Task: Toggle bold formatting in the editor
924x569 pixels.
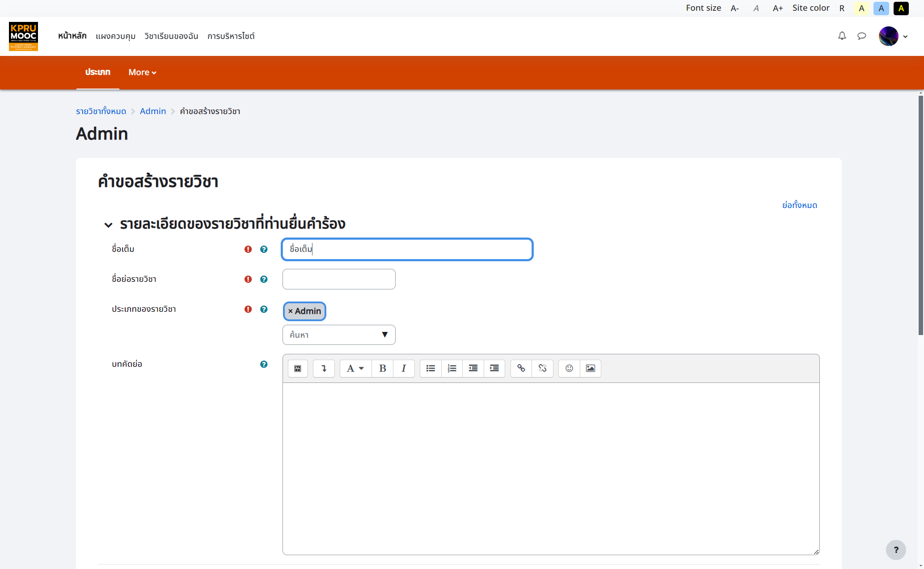Action: click(383, 368)
